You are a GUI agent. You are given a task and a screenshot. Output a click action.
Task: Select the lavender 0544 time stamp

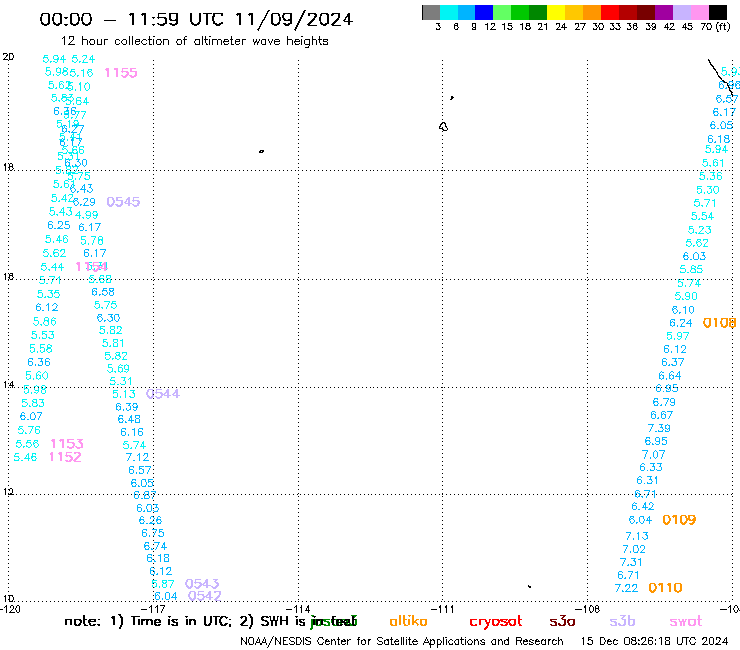[x=163, y=394]
